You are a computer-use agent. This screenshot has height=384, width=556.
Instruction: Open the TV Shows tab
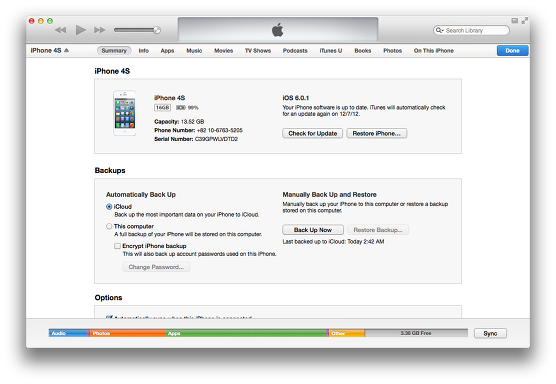click(258, 51)
